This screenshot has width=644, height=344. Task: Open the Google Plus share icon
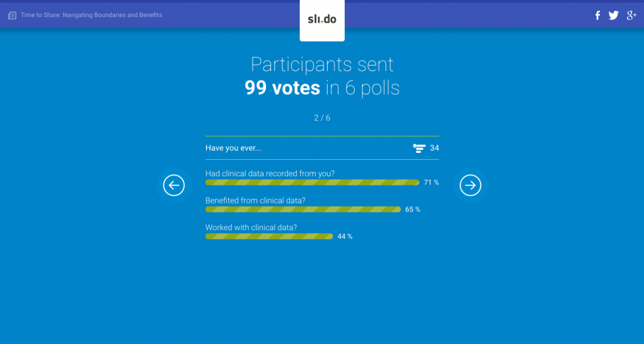click(631, 16)
